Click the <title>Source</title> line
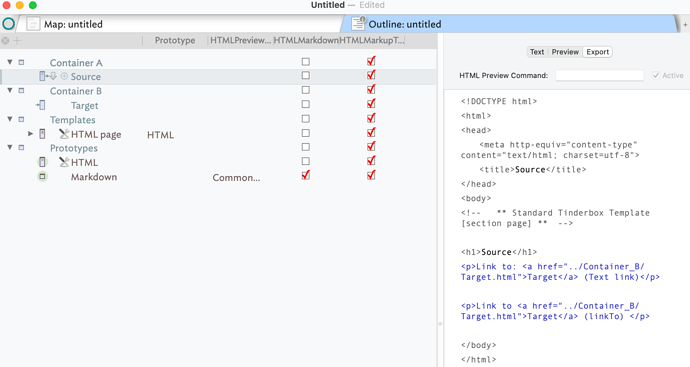 coord(532,169)
